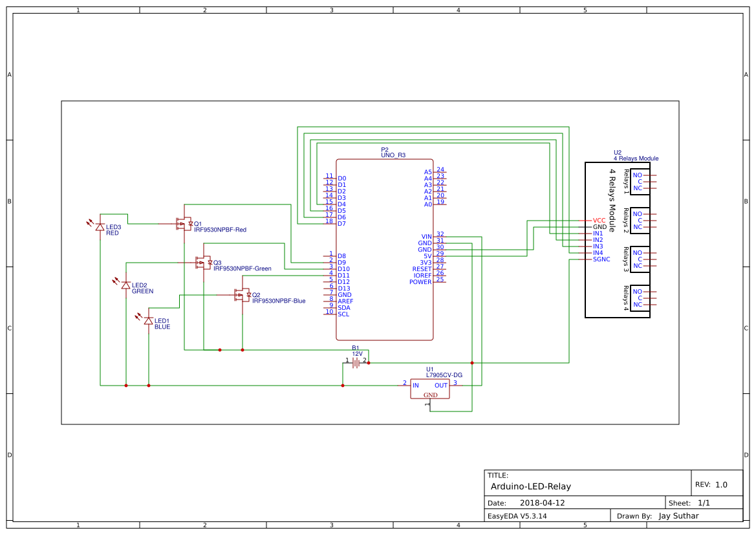Select the B1 12V battery symbol
This screenshot has width=756, height=535.
click(x=356, y=363)
